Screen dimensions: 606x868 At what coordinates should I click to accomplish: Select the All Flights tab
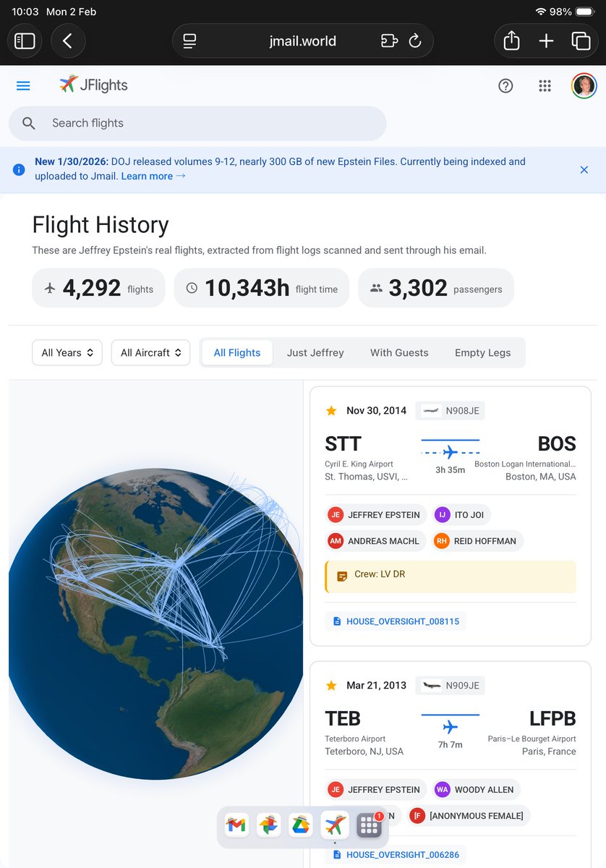(237, 352)
